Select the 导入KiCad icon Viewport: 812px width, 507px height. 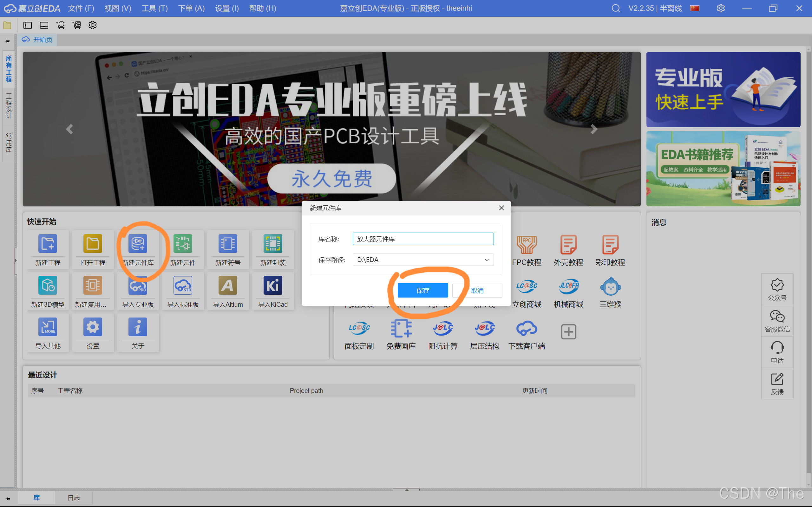pyautogui.click(x=273, y=286)
